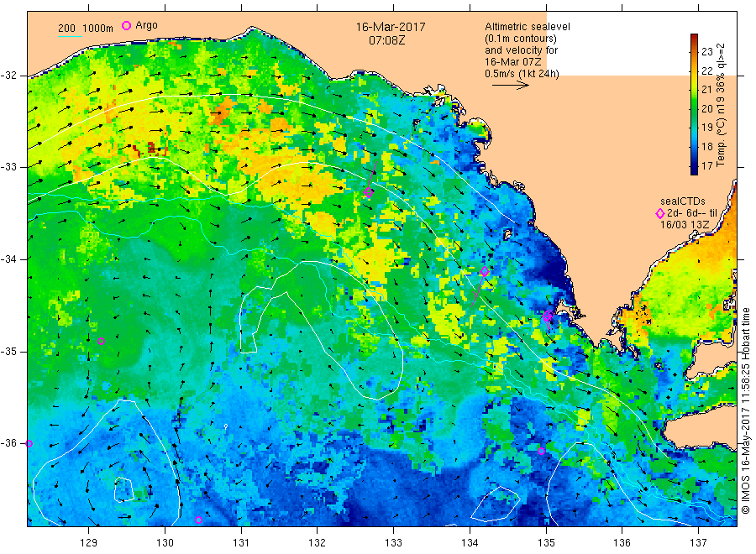756x554 pixels.
Task: Click the '(0.1m contours)' text
Action: 521,39
